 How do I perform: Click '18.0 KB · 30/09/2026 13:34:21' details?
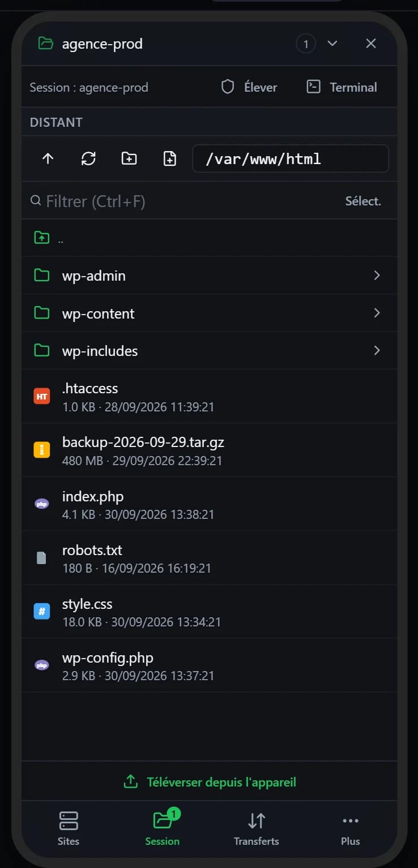pyautogui.click(x=142, y=622)
